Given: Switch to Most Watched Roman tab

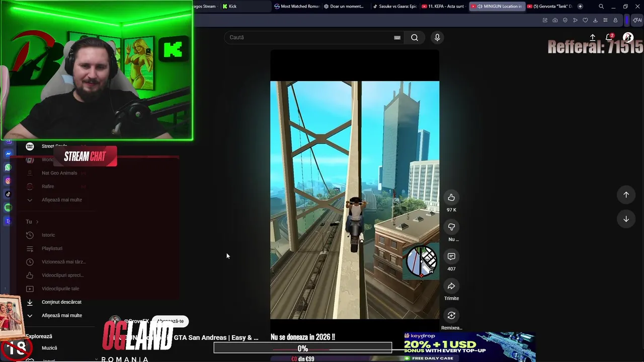Looking at the screenshot, I should click(x=297, y=7).
